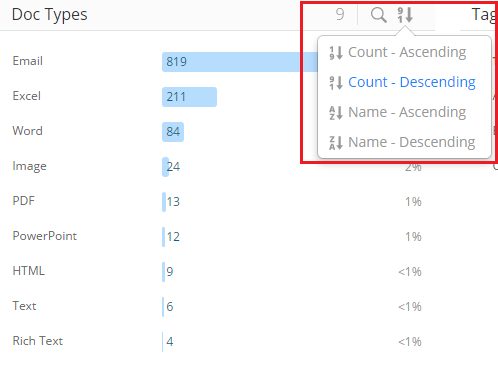Click the Rich Text percentage <1%
Image resolution: width=498 pixels, height=371 pixels.
pos(410,342)
